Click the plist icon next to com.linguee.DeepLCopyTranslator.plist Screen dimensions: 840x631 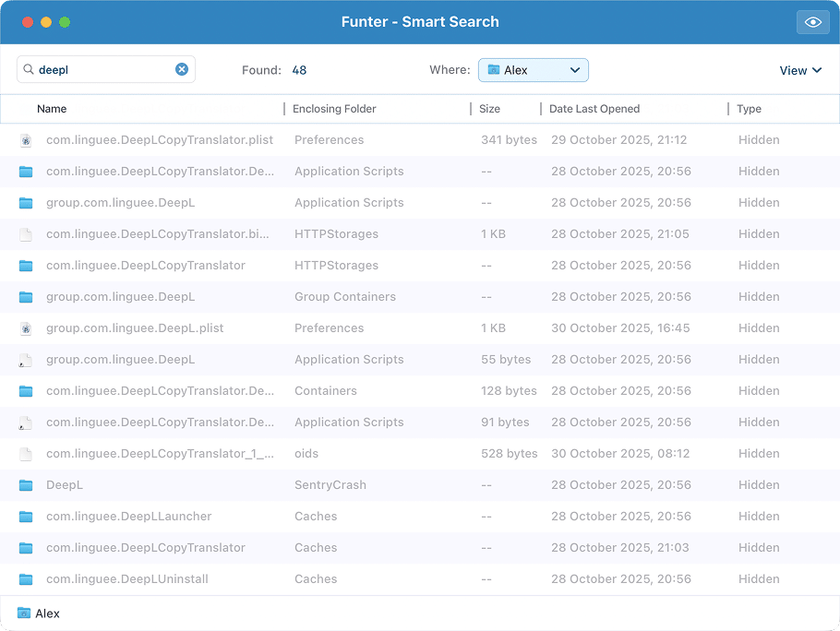26,139
